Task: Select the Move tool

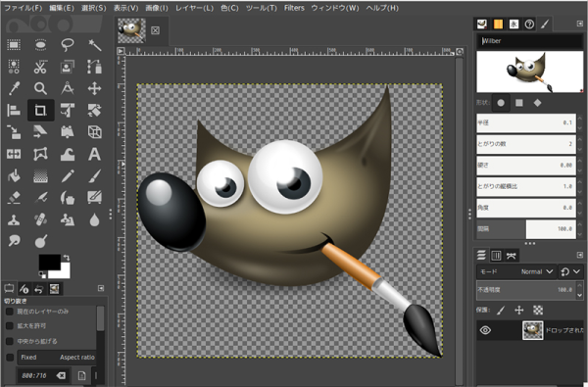Action: tap(94, 88)
